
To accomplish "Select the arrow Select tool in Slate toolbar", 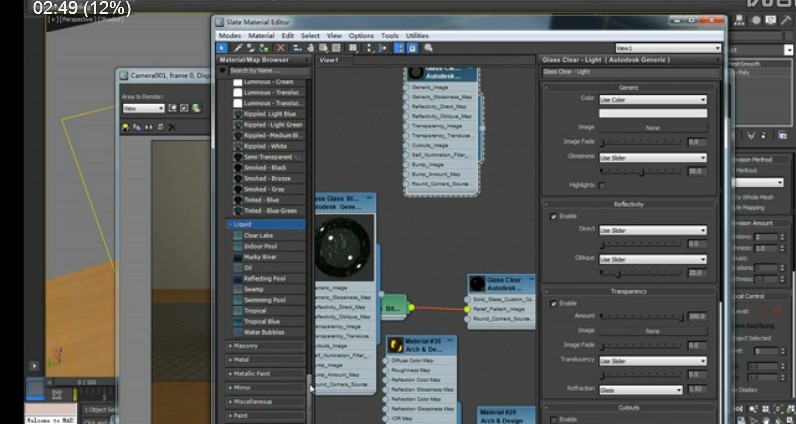I will [x=224, y=47].
